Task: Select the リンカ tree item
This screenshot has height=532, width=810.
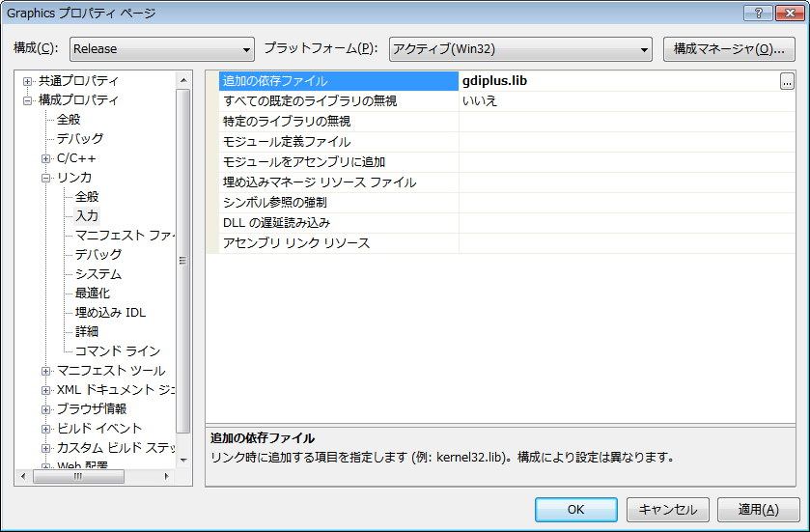Action: tap(74, 177)
